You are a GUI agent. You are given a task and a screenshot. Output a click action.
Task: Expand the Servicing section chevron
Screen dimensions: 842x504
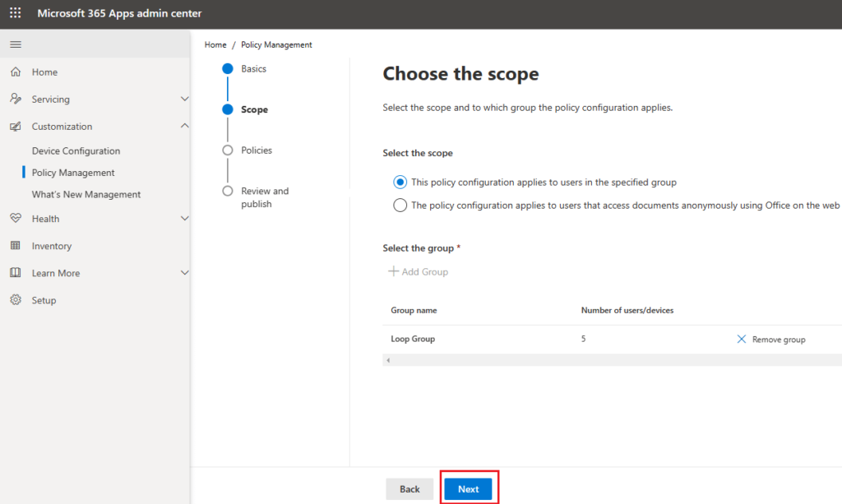pos(184,99)
